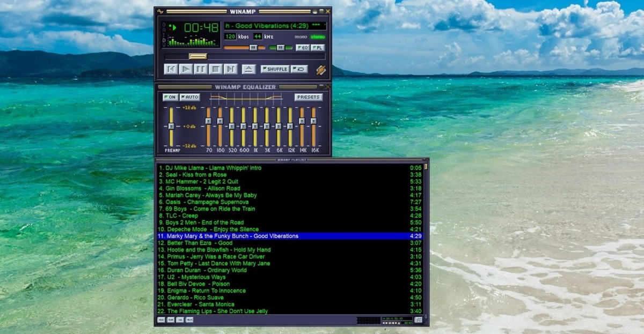Click the 180 Hz band slider handle
The image size is (644, 334).
tap(220, 121)
